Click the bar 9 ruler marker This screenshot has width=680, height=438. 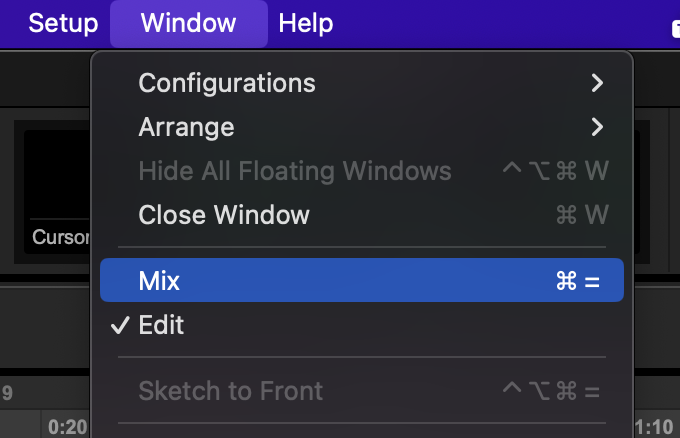(x=7, y=393)
